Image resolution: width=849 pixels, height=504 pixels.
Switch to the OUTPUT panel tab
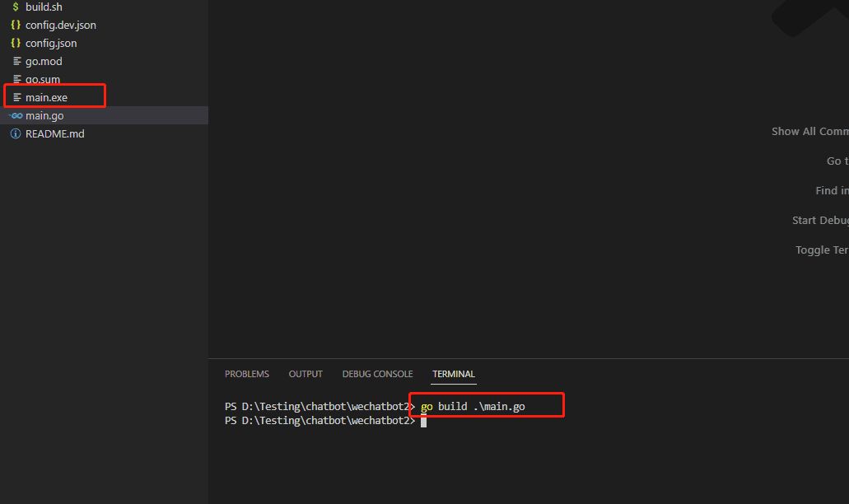(x=306, y=374)
